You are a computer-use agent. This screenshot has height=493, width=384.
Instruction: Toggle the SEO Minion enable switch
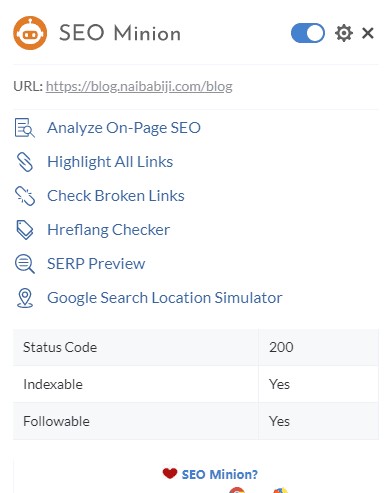point(308,33)
